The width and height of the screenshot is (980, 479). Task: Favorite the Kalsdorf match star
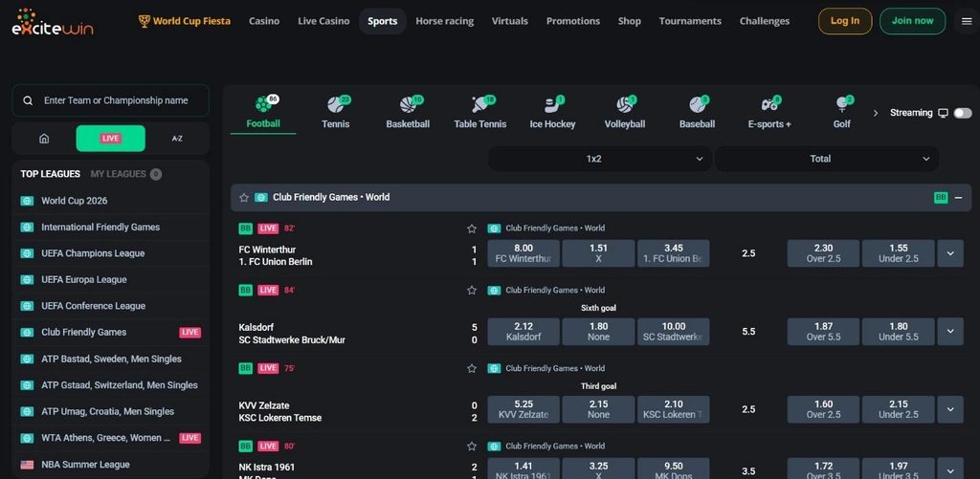click(472, 291)
